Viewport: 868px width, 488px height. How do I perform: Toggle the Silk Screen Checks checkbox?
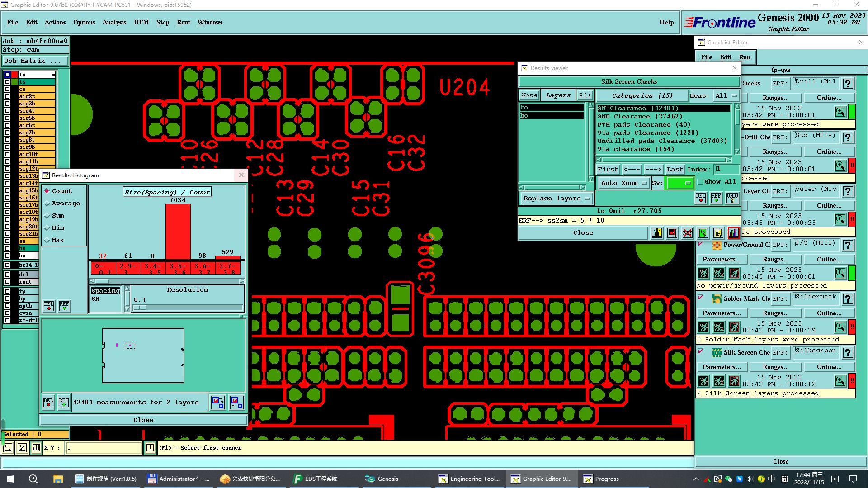(x=701, y=351)
